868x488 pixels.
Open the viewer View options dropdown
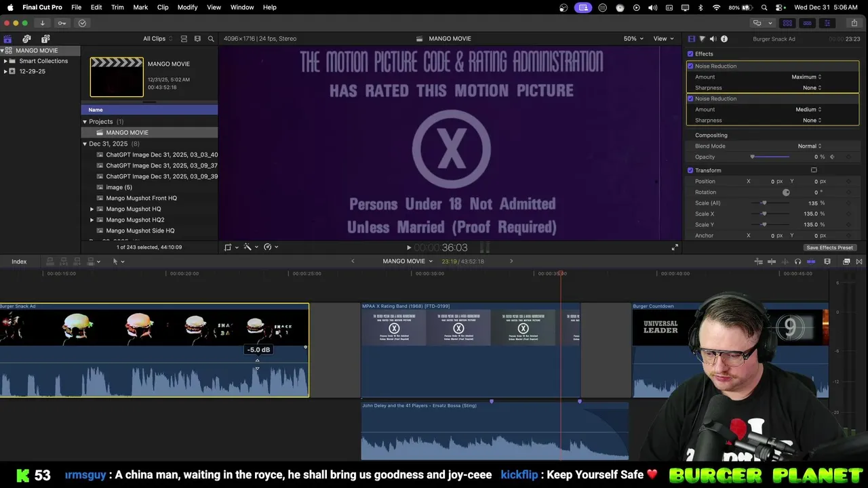click(663, 39)
